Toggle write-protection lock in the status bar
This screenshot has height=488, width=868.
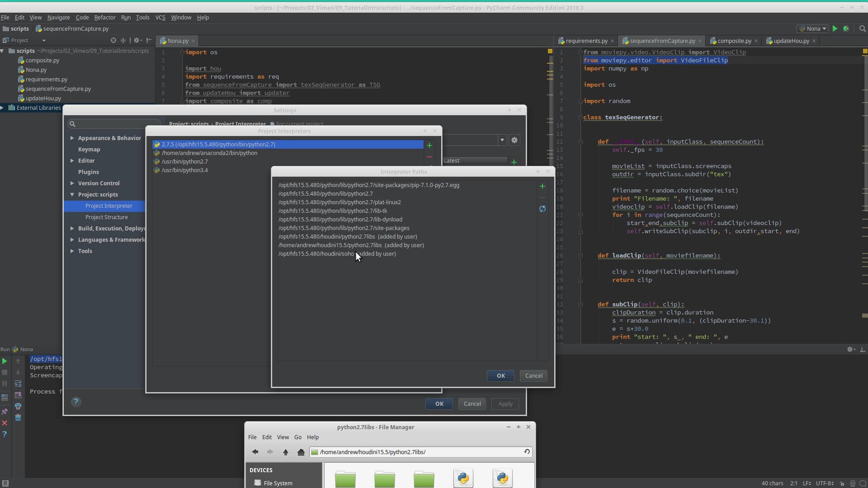pyautogui.click(x=842, y=483)
